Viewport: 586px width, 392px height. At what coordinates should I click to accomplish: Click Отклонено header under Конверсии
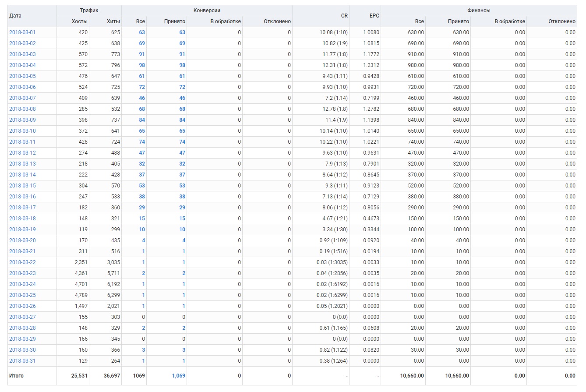(x=277, y=21)
